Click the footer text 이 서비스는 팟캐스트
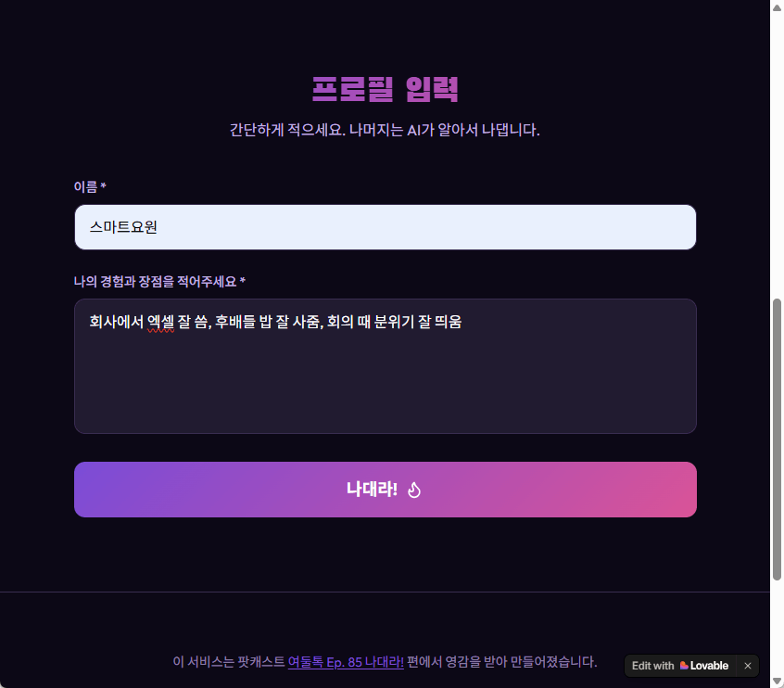Viewport: 784px width, 688px height. pos(228,662)
